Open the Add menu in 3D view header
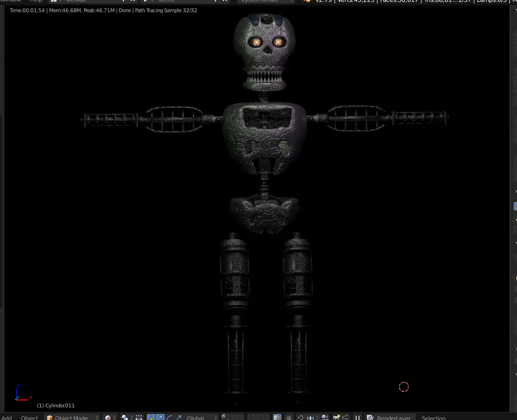Viewport: 517px width, 420px height. coord(6,417)
